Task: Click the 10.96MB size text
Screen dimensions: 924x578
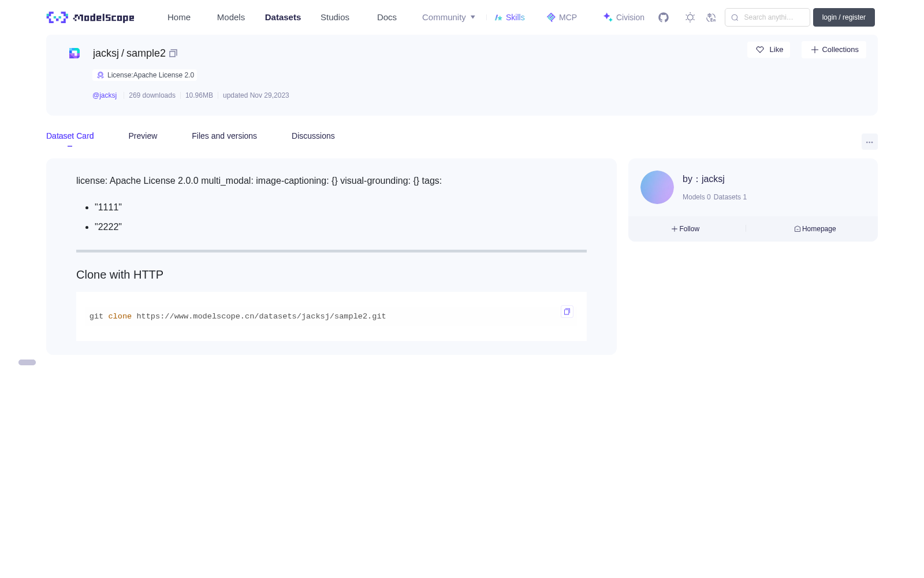Action: tap(199, 95)
